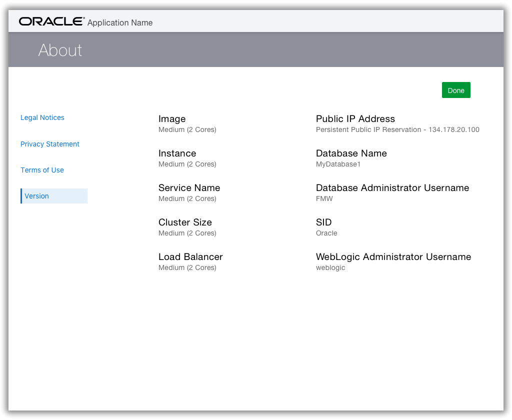This screenshot has height=420, width=512.
Task: Click the MyDatabase1 database name value
Action: [338, 164]
